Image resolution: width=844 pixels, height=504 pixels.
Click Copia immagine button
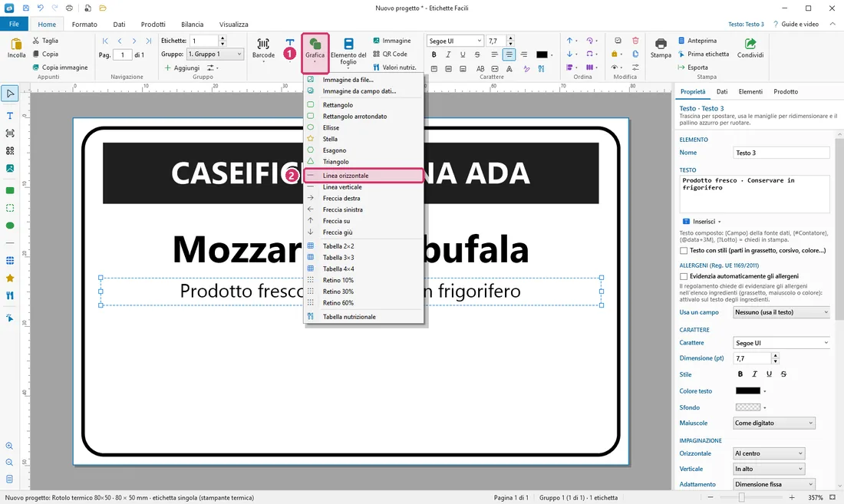point(60,68)
